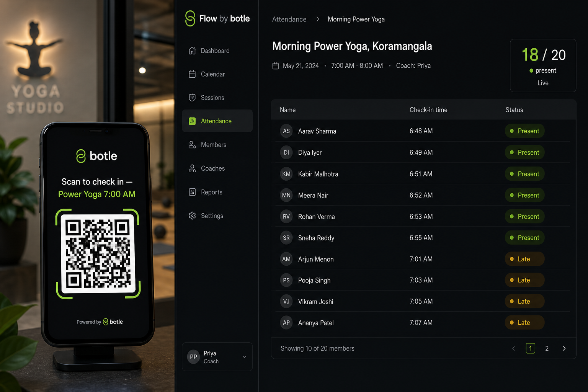Click the VJ avatar for Vikram Joshi
The image size is (588, 392).
(x=286, y=302)
